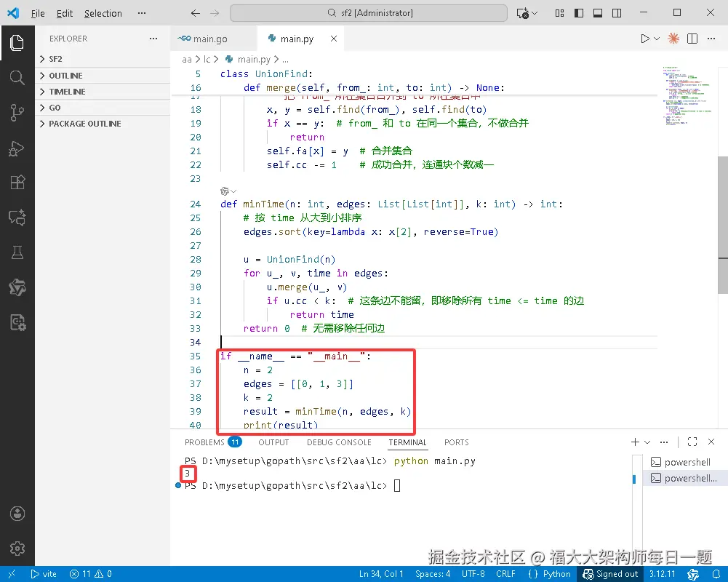Open the chat view with sparkle icon

tap(17, 218)
